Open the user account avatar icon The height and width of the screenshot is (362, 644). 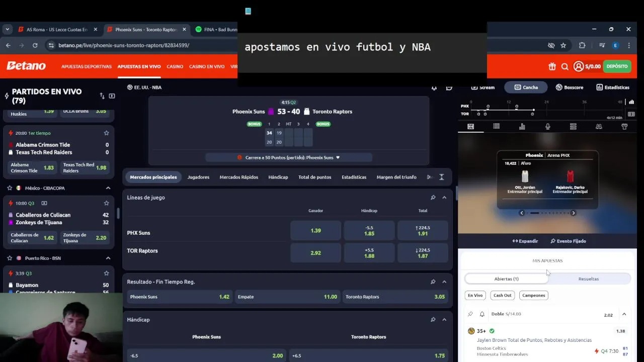[x=578, y=66]
